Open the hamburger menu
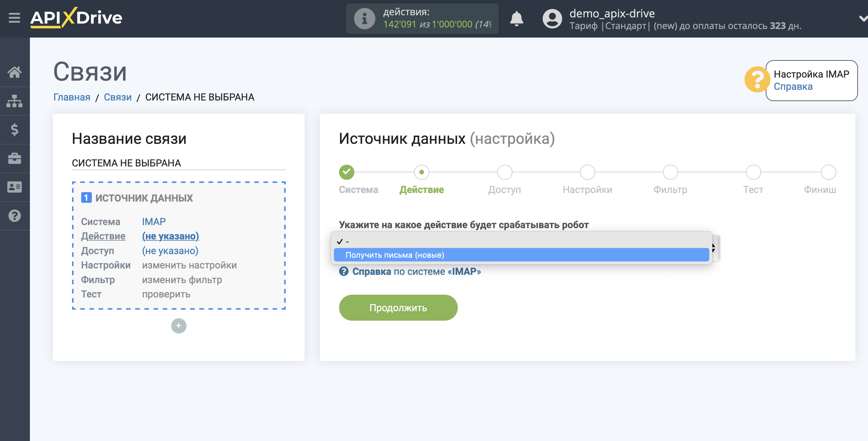The image size is (868, 441). pyautogui.click(x=14, y=17)
